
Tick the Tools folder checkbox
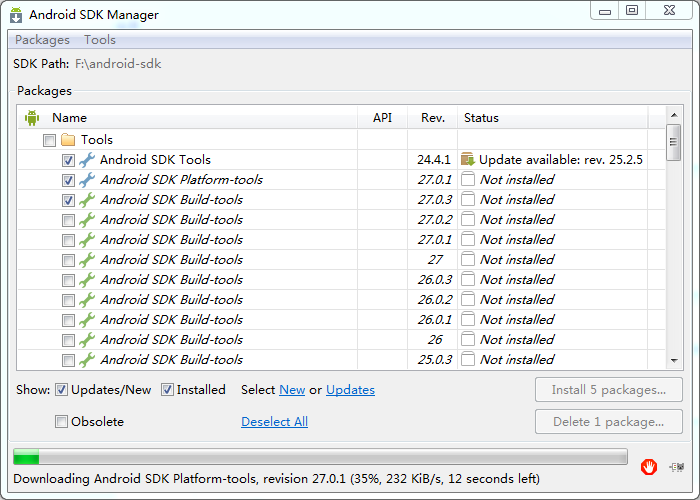point(49,141)
